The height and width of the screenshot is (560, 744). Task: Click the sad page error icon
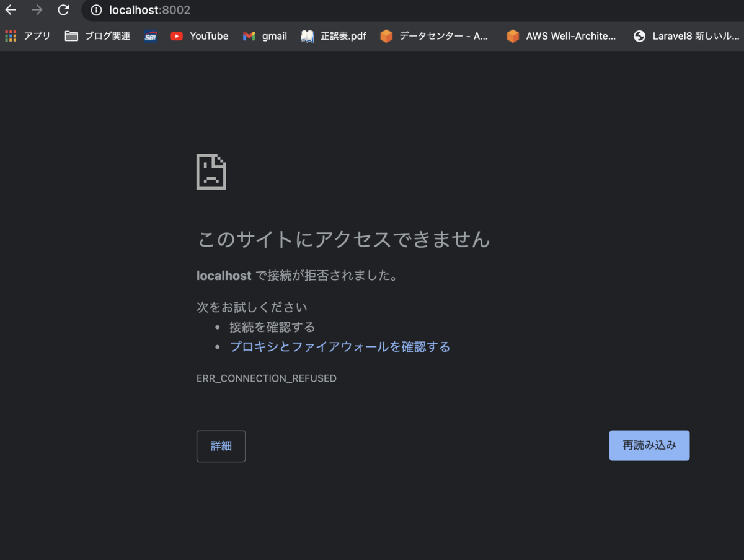pos(211,172)
